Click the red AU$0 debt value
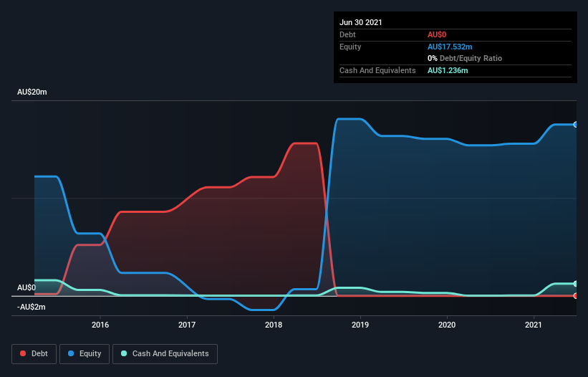The image size is (588, 377). coord(437,34)
